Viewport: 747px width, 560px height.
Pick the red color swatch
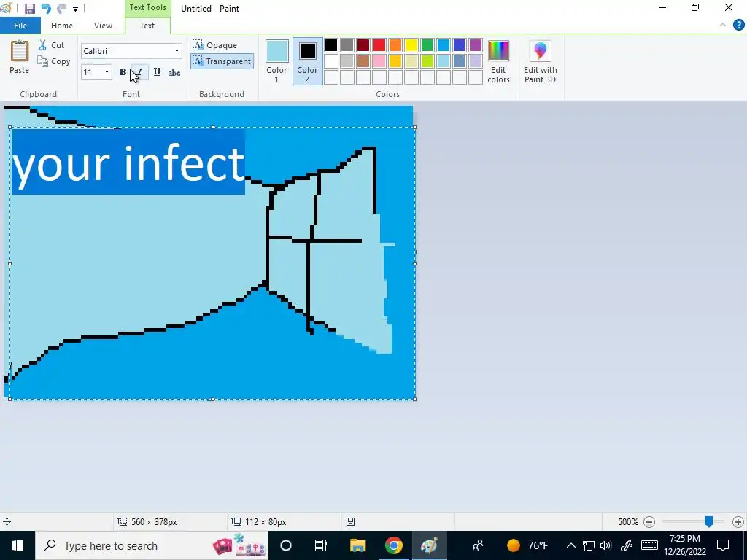[379, 45]
